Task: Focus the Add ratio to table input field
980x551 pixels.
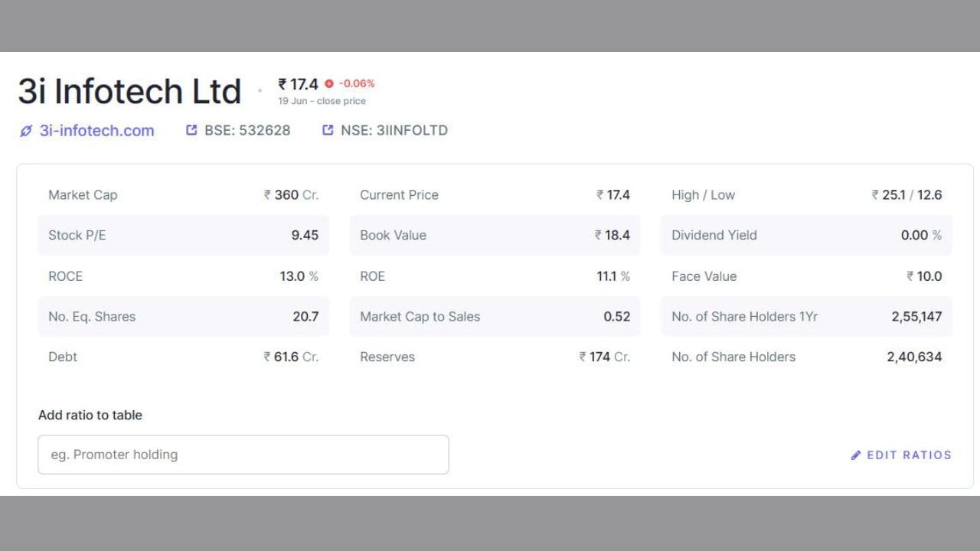Action: (243, 455)
